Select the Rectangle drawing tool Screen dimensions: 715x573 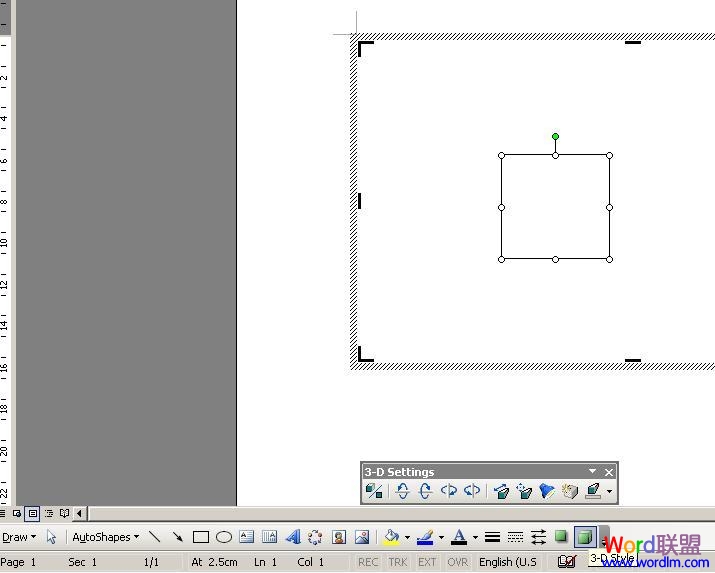(x=201, y=537)
